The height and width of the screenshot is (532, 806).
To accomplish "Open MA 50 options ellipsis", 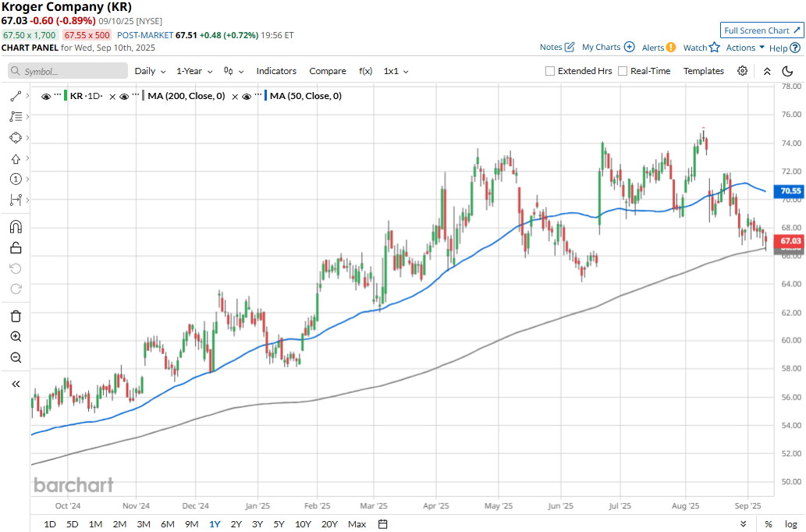I will pyautogui.click(x=257, y=95).
